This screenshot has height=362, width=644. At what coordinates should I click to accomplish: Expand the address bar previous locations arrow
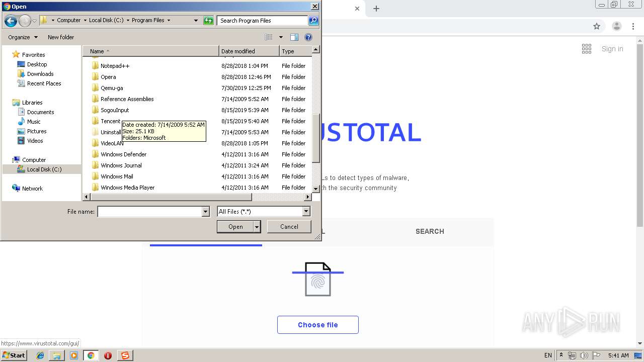coord(196,21)
